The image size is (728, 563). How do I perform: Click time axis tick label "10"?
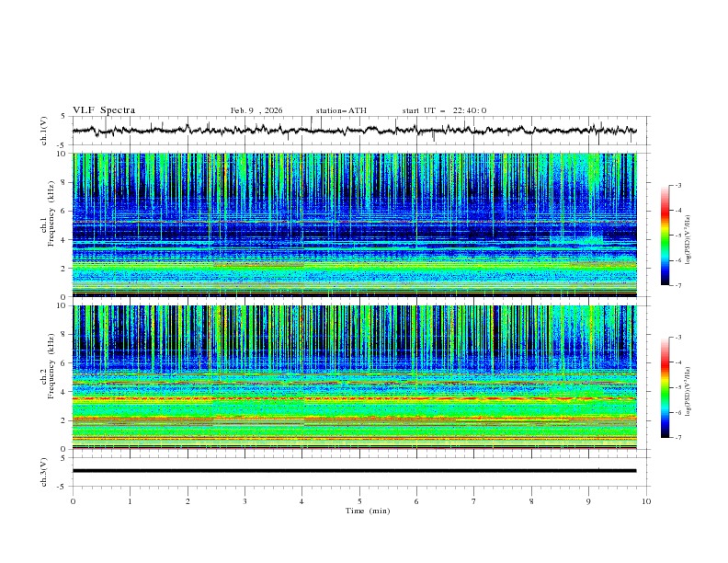(x=646, y=501)
